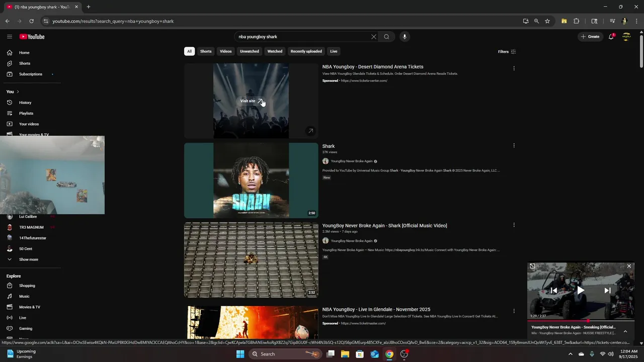Click Visit site on the ad thumbnail

point(252,101)
